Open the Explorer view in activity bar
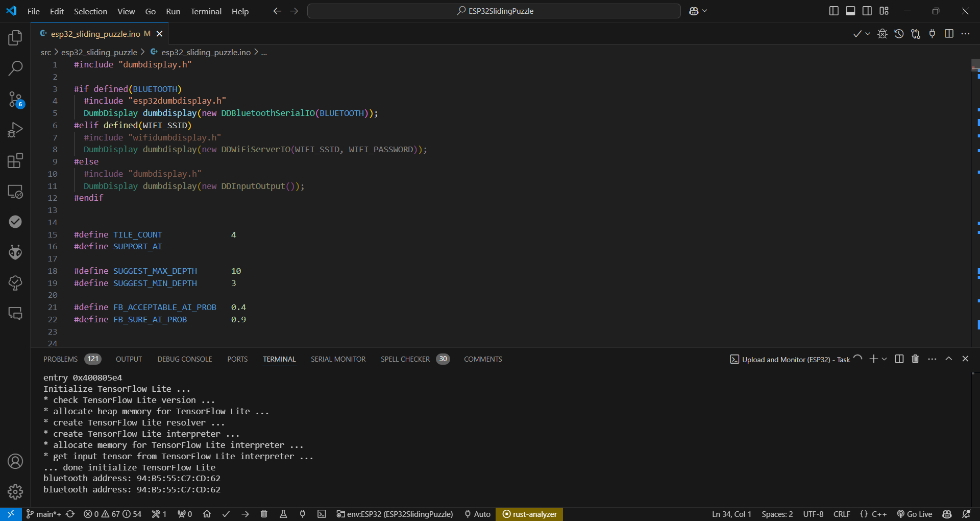 coord(15,37)
